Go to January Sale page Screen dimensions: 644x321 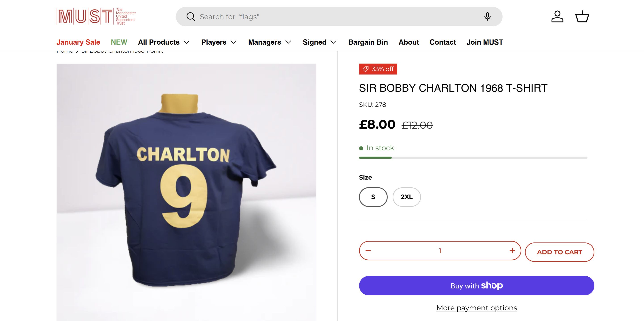(x=78, y=42)
